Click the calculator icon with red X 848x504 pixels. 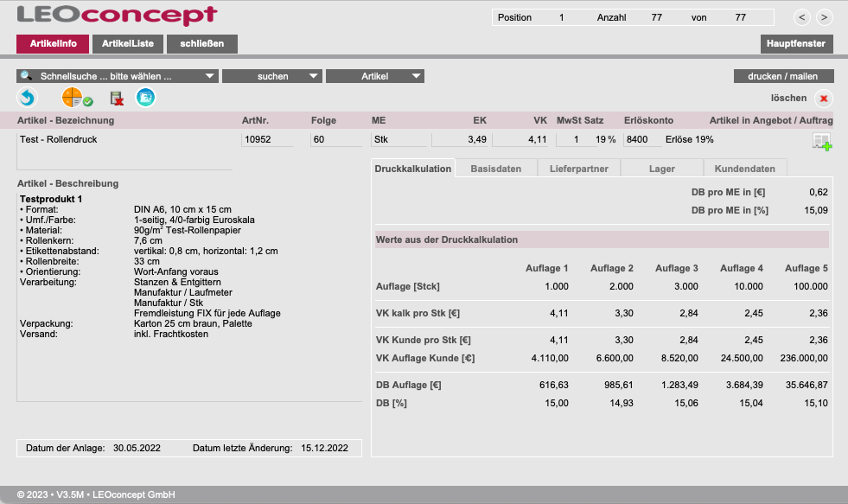click(x=116, y=99)
